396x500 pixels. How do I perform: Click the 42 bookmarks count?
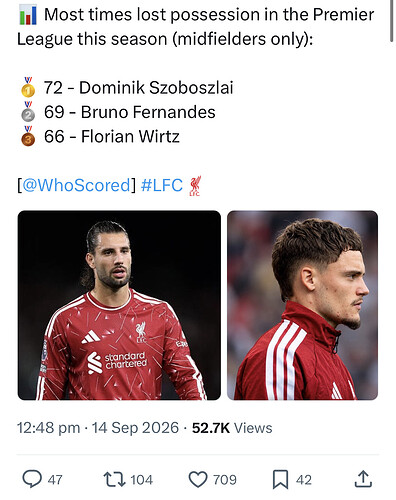pyautogui.click(x=304, y=480)
